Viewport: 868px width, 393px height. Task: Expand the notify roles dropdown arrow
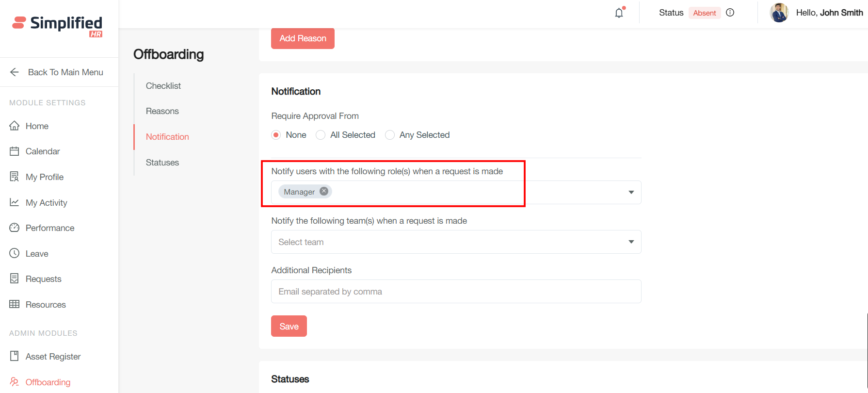(x=631, y=192)
